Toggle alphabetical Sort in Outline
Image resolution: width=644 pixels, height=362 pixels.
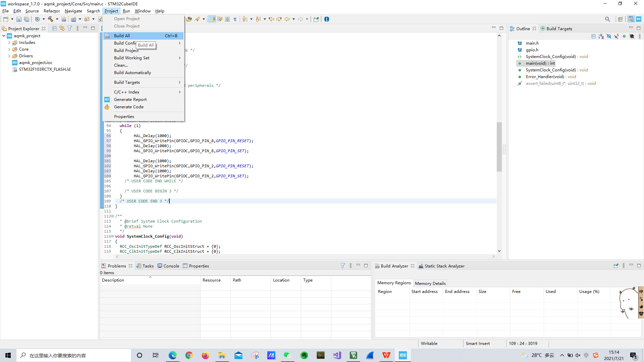coord(601,36)
